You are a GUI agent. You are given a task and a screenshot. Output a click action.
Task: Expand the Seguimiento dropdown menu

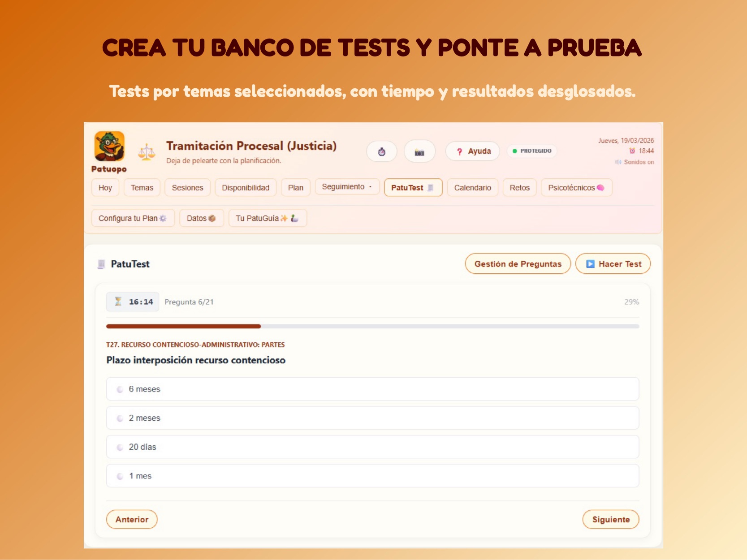[347, 187]
